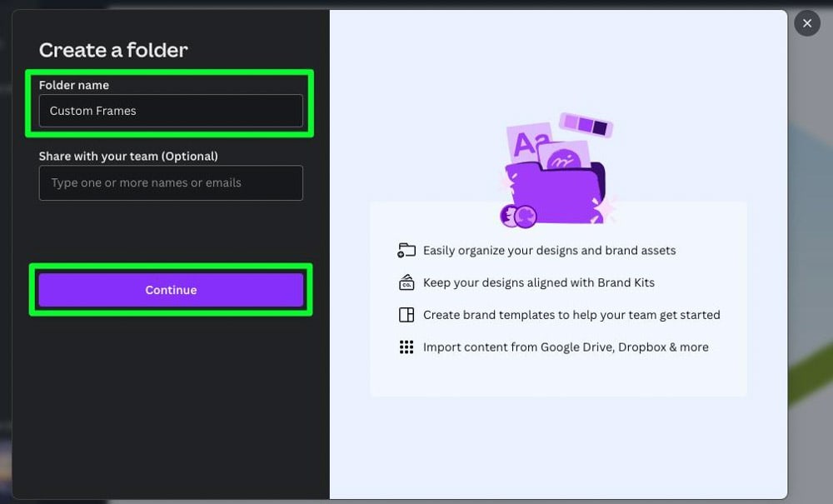Close the Create a folder dialog
The image size is (833, 504).
pyautogui.click(x=807, y=23)
